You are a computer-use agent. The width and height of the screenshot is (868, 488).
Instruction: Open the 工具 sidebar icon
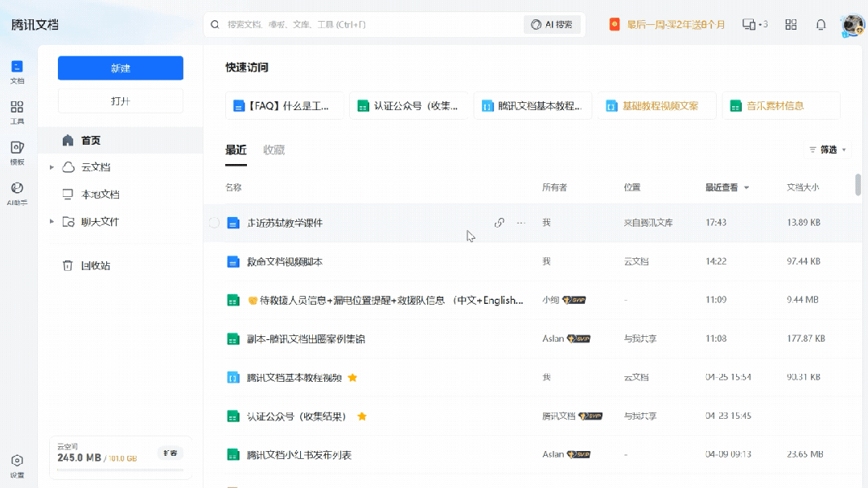click(x=17, y=111)
